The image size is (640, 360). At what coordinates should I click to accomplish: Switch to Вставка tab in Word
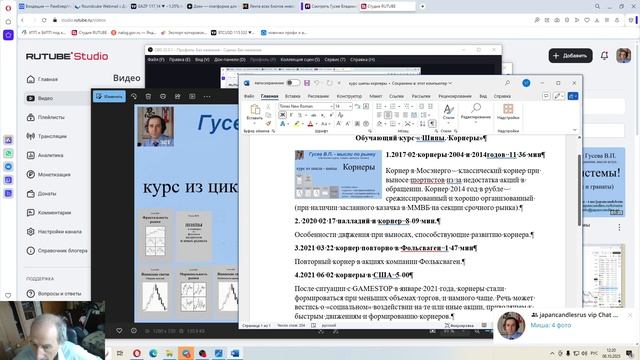tap(293, 96)
